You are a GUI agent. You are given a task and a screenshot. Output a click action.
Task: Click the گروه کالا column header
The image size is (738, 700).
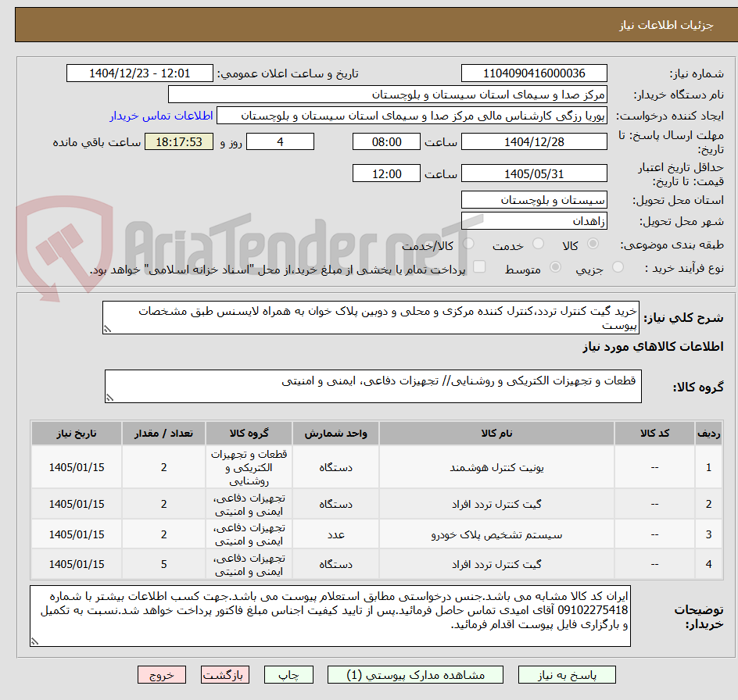click(x=249, y=434)
